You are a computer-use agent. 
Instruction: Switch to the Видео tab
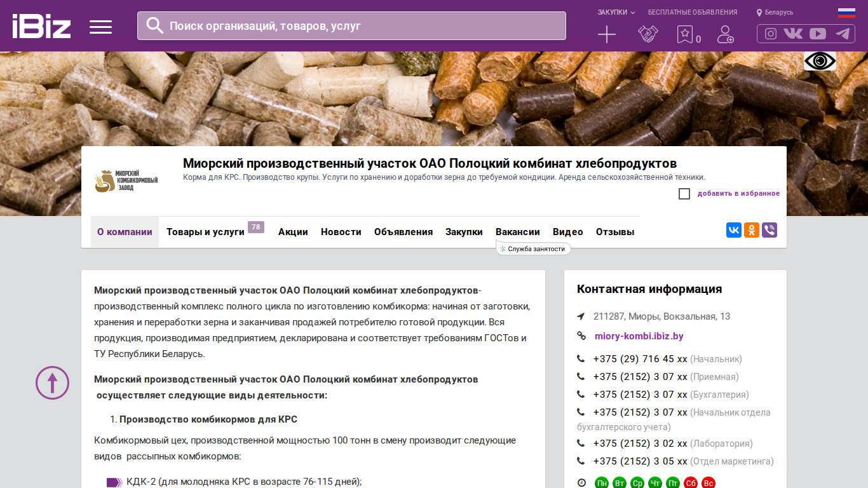[x=568, y=232]
